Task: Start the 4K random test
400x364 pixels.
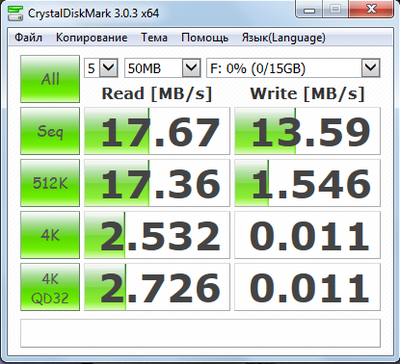Action: pyautogui.click(x=50, y=235)
